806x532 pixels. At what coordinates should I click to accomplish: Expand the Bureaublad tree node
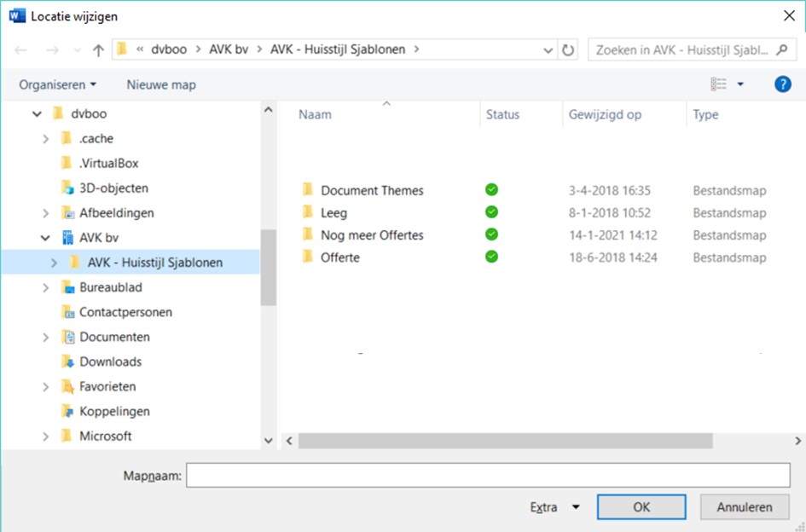[46, 287]
